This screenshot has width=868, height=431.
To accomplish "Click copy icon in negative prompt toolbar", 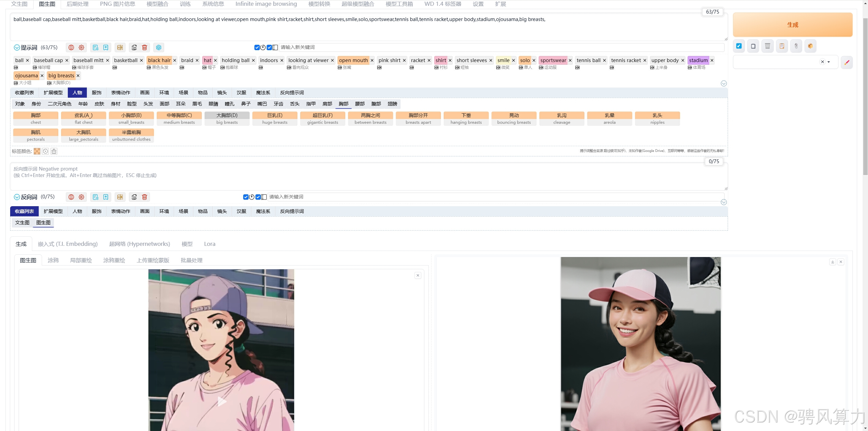I will pos(134,197).
